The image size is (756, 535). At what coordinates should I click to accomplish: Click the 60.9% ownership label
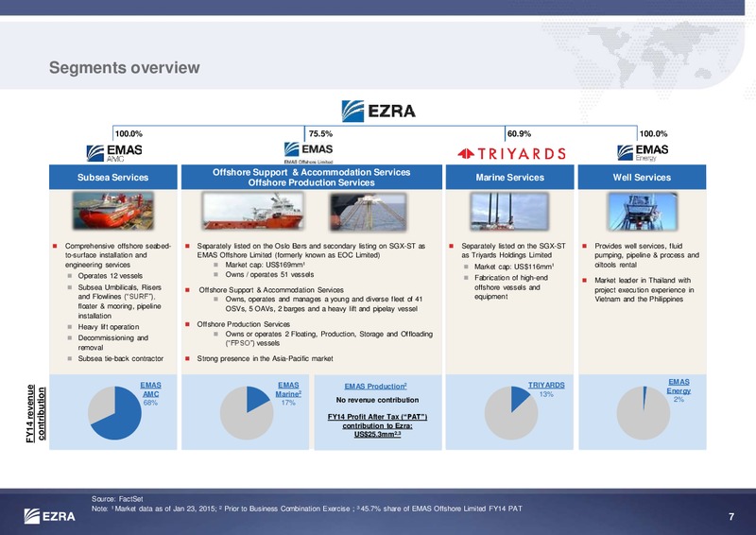coord(519,133)
